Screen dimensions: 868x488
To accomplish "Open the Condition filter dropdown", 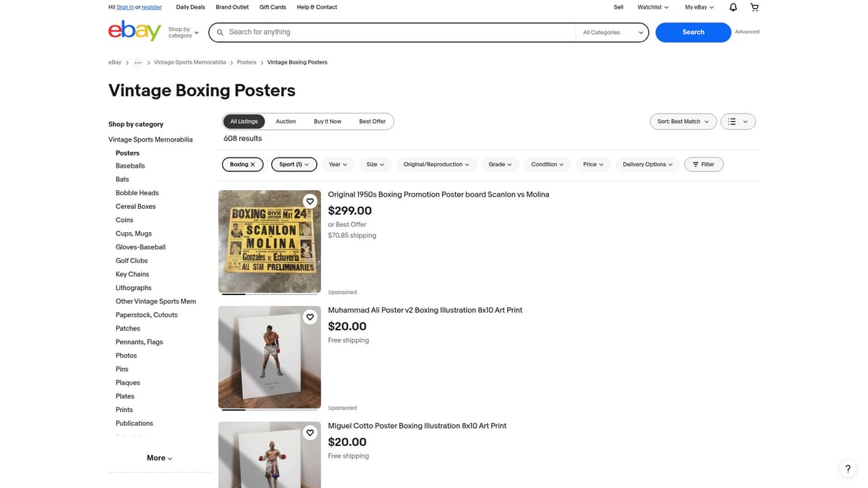I will coord(547,164).
